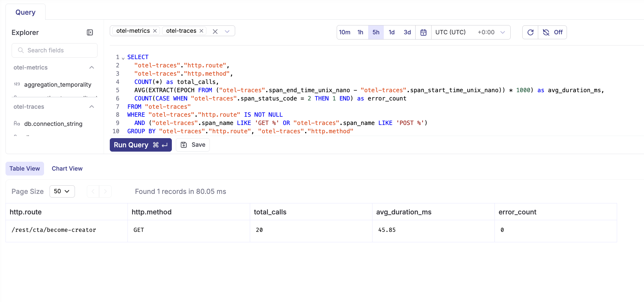Click the refresh query icon
644x302 pixels.
[x=531, y=32]
